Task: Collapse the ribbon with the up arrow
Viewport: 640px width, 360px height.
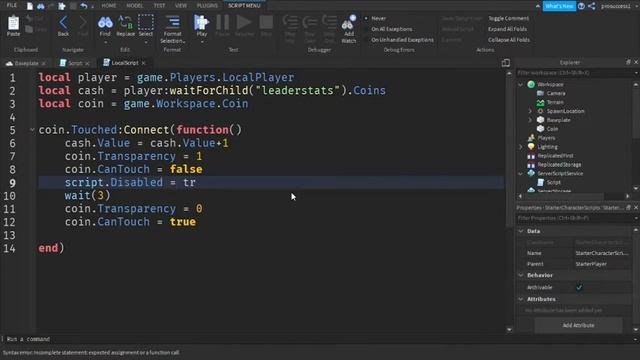Action: tap(538, 6)
